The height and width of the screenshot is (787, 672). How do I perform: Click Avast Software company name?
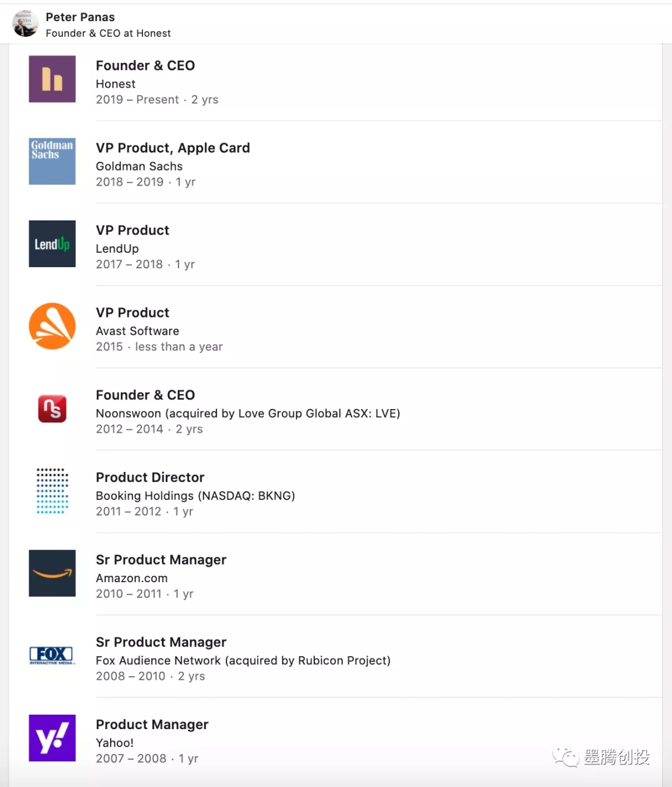(x=137, y=331)
